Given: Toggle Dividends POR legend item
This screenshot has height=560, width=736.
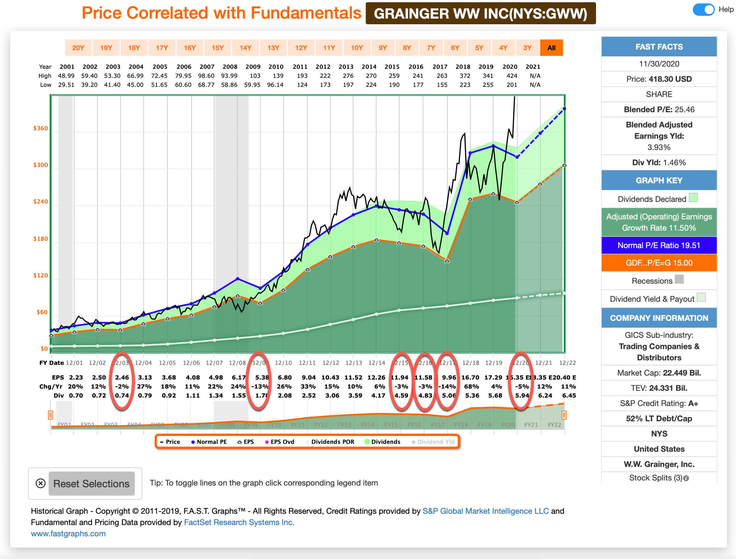Looking at the screenshot, I should [330, 442].
